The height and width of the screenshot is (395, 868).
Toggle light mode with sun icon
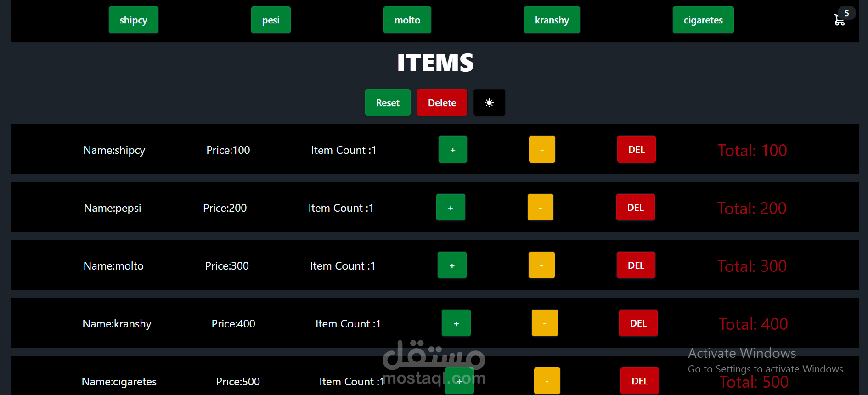click(x=489, y=102)
